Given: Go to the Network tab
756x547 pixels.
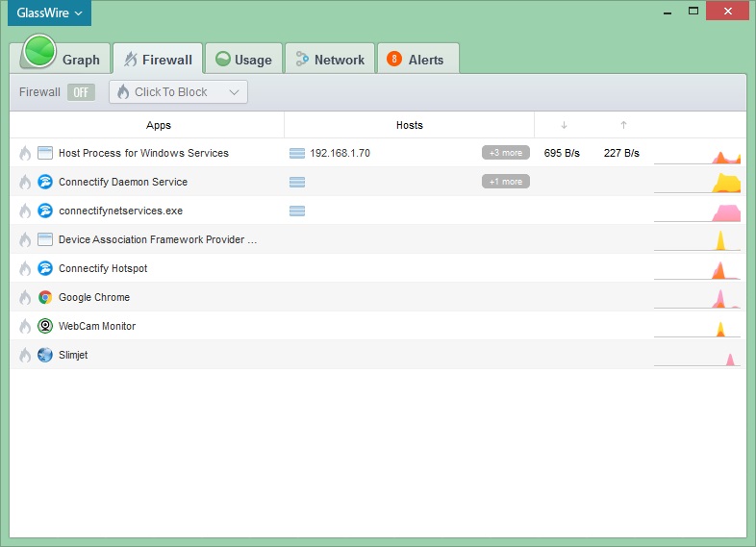Looking at the screenshot, I should click(330, 59).
